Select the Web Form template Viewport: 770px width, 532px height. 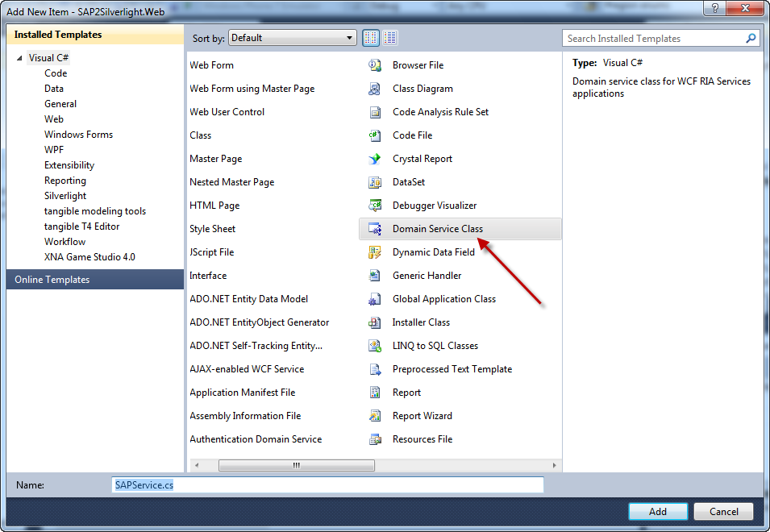[x=212, y=64]
